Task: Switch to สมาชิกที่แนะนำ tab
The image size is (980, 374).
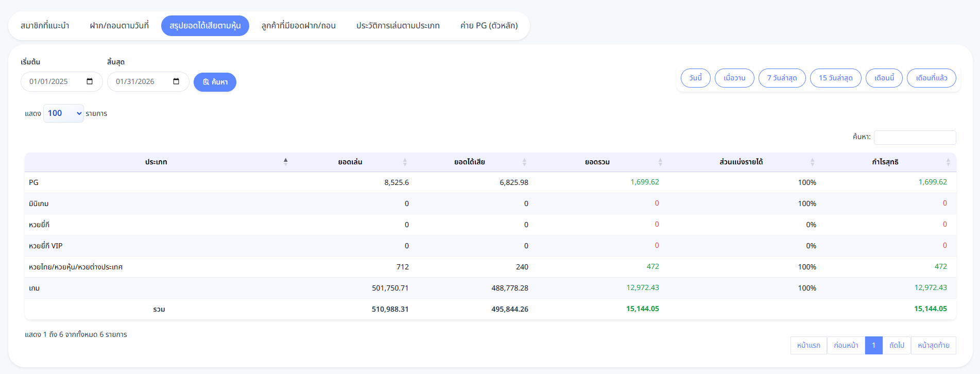Action: (45, 26)
